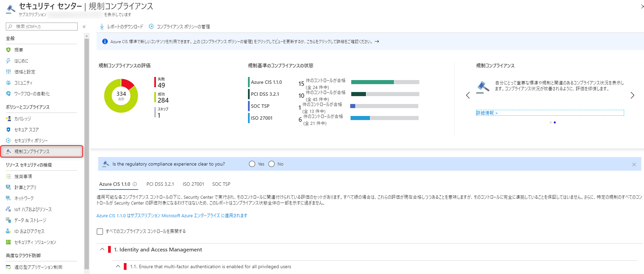
Task: Click the セキュリティ ソリューション grid icon
Action: pos(8,242)
